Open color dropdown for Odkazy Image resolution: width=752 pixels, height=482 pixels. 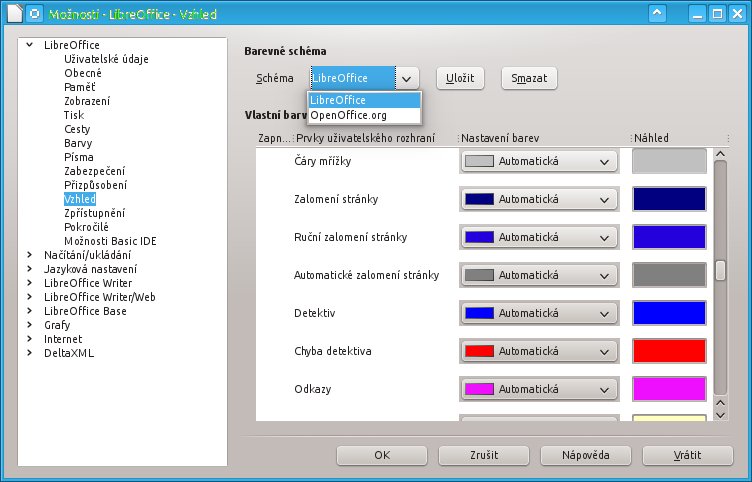pyautogui.click(x=539, y=389)
